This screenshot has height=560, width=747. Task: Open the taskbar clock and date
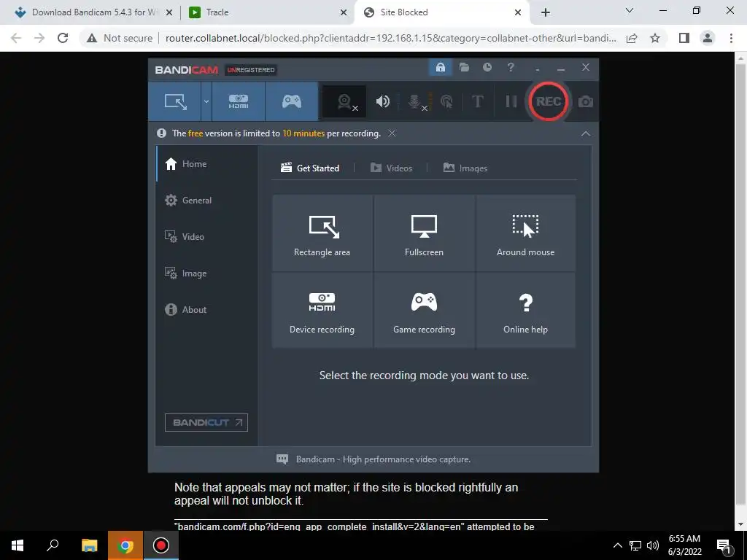(x=684, y=545)
